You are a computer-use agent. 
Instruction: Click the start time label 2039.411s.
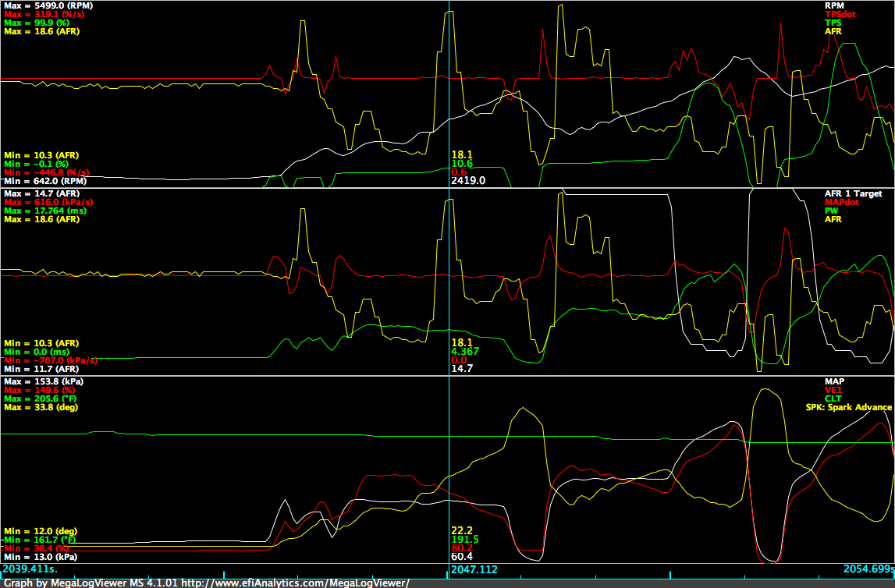tap(30, 569)
